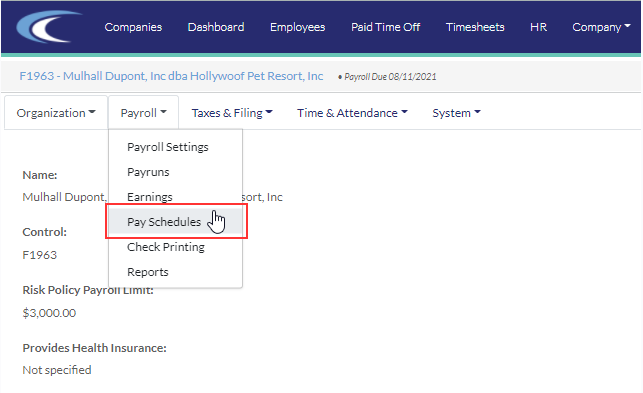Navigate to Timesheets
Image resolution: width=643 pixels, height=393 pixels.
click(x=475, y=27)
